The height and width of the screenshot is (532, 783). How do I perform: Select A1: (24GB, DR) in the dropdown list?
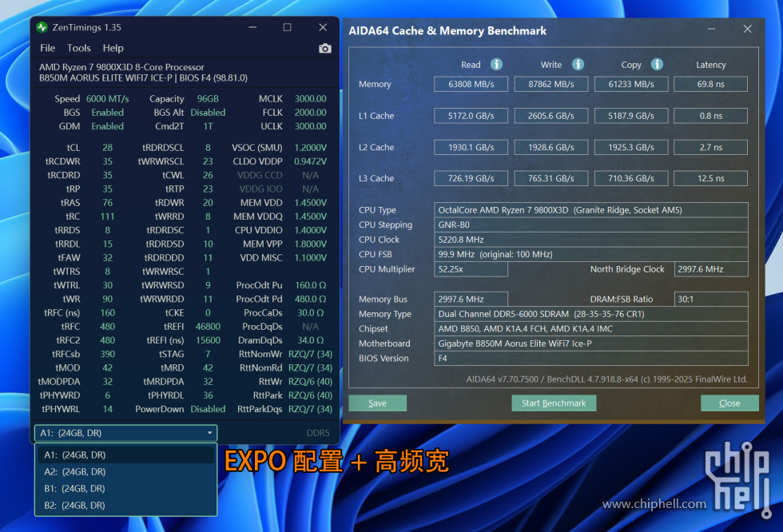126,455
